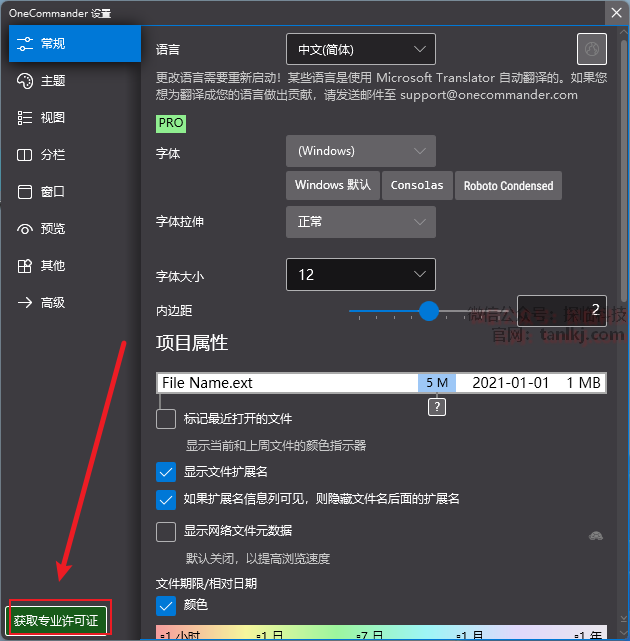Viewport: 630px width, 641px height.
Task: Click the File Name.ext preview row
Action: click(x=381, y=383)
